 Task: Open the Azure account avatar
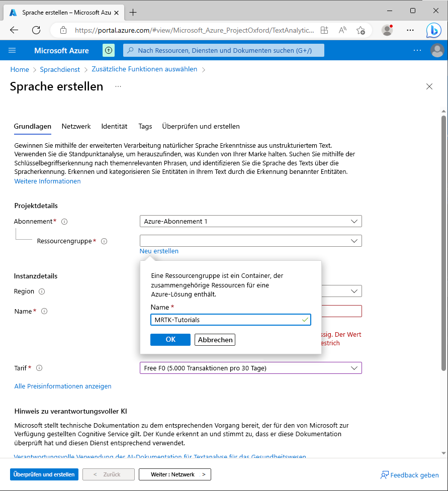(437, 50)
